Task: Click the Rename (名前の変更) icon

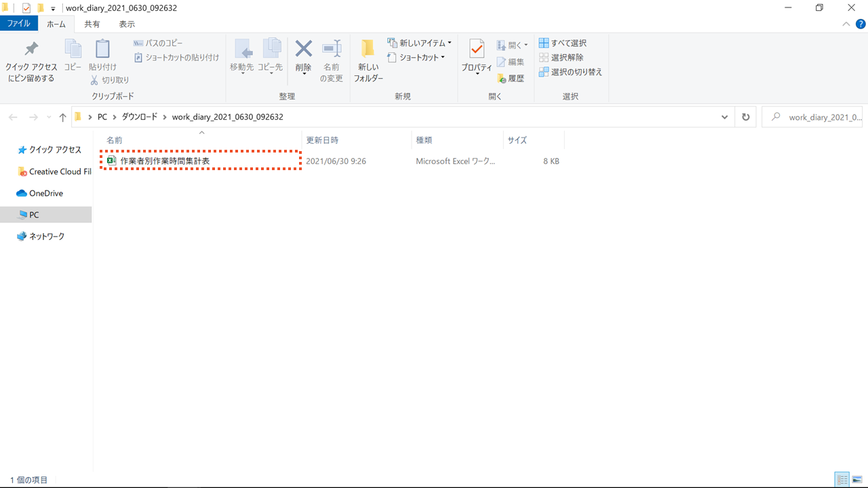Action: pos(332,50)
